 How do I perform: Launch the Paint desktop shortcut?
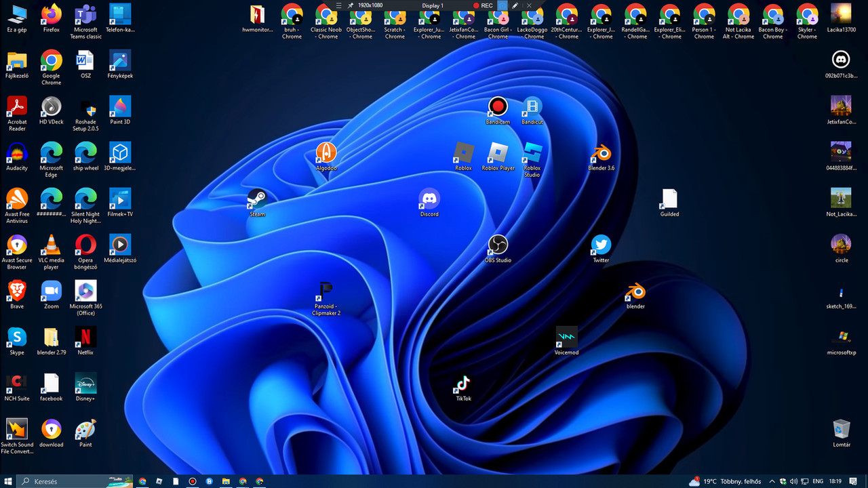coord(85,433)
